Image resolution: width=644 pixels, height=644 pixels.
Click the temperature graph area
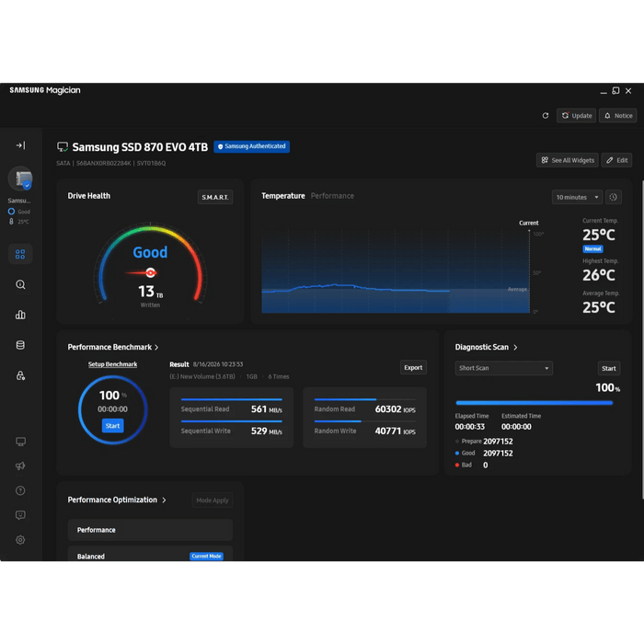(396, 271)
